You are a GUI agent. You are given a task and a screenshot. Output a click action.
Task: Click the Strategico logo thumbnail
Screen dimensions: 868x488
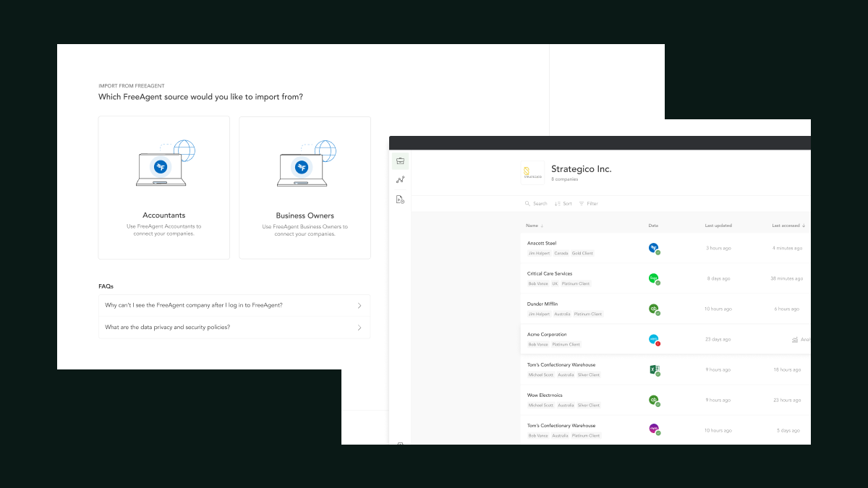pos(532,173)
